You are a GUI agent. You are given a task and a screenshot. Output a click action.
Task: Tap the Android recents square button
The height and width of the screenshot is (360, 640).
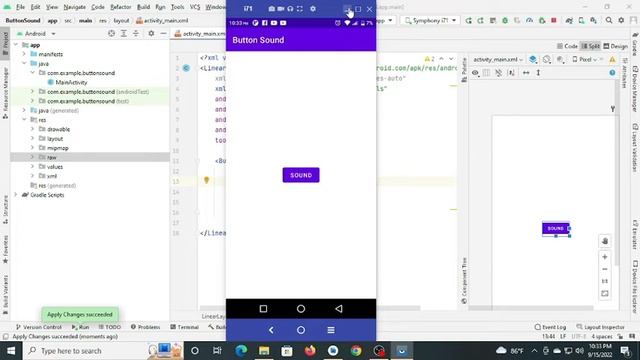click(263, 309)
